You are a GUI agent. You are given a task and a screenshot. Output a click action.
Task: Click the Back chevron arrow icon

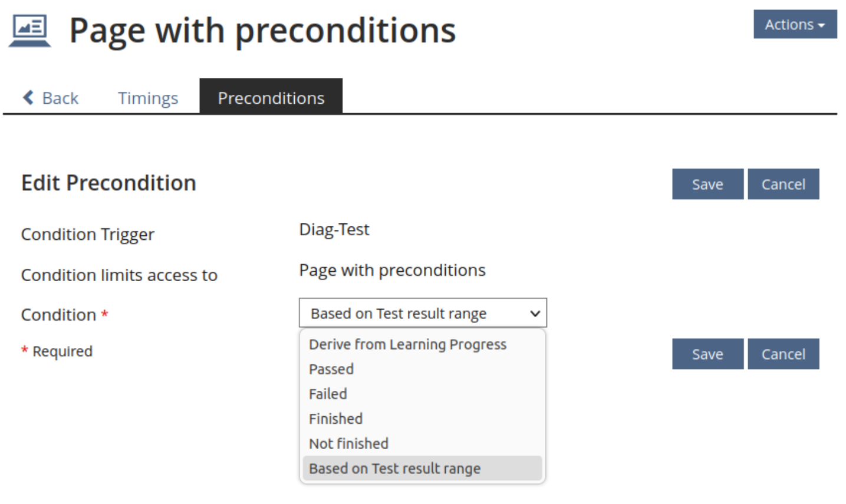coord(28,97)
